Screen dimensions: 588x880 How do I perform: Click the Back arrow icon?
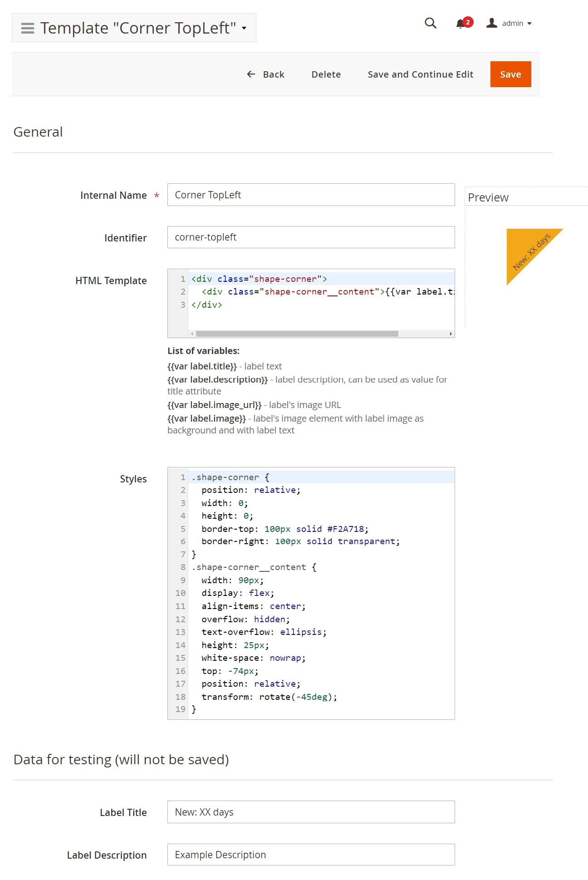pos(251,74)
